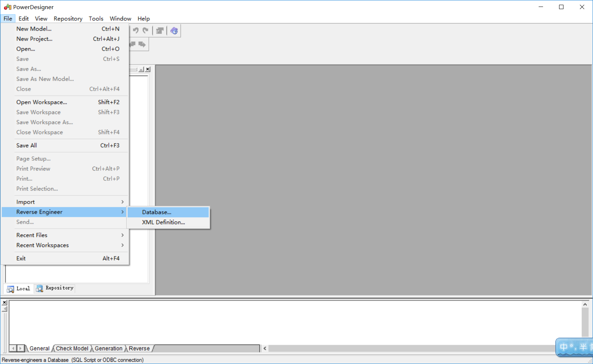Viewport: 593px width, 364px height.
Task: Click the Undo arrow in toolbar
Action: pos(136,31)
